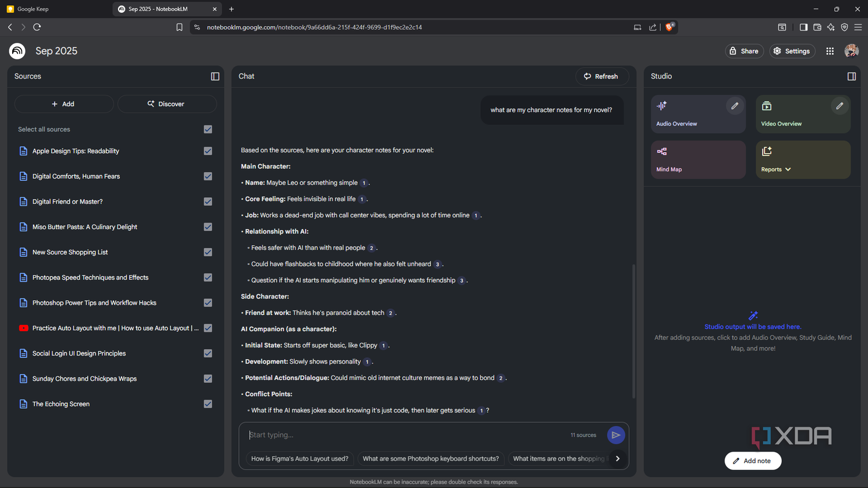Click 'How is Figma's Auto Layout used?' suggestion
Image resolution: width=868 pixels, height=488 pixels.
point(300,459)
